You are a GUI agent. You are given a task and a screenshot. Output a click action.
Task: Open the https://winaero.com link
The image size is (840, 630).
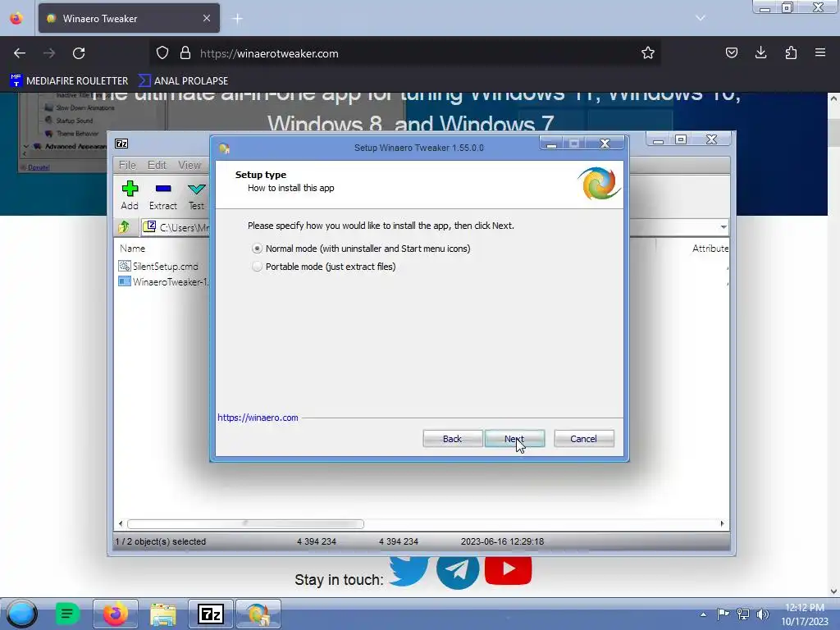pyautogui.click(x=258, y=418)
